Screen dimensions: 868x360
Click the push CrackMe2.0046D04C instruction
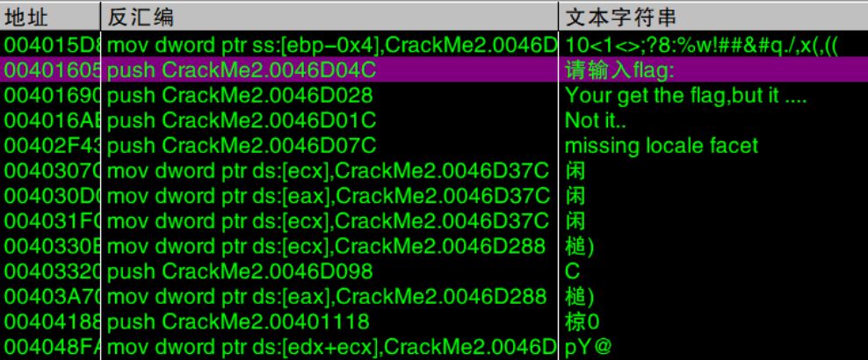(241, 69)
